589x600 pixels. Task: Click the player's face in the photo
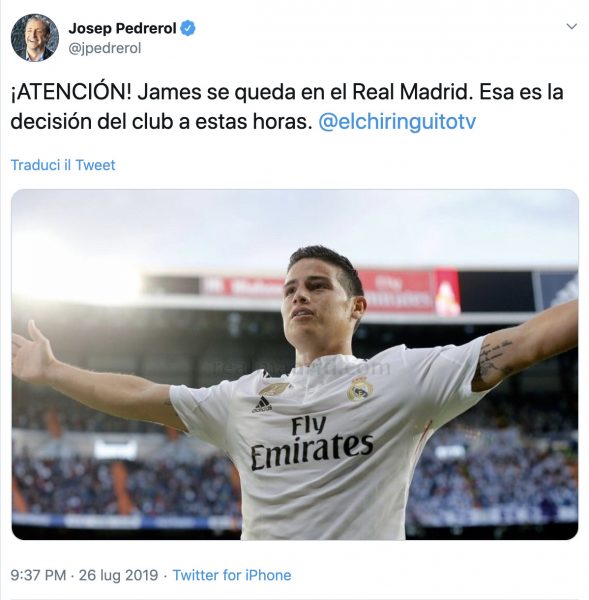point(316,302)
